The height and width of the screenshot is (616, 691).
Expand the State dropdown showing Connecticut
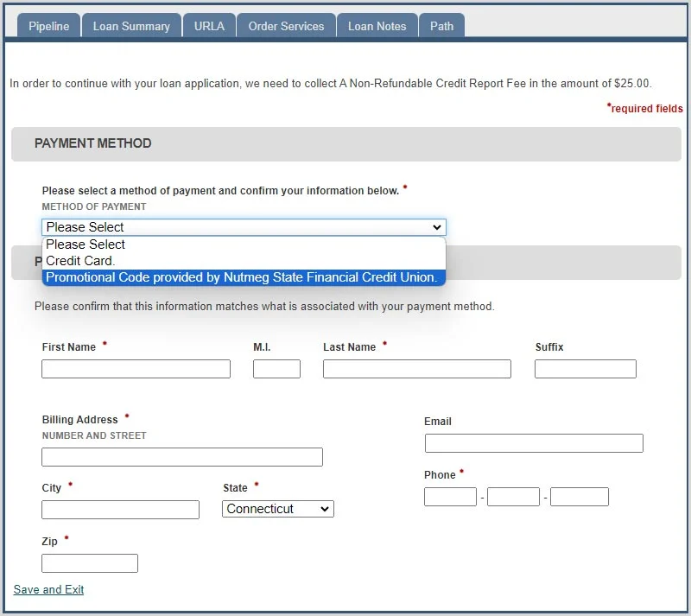pyautogui.click(x=278, y=509)
